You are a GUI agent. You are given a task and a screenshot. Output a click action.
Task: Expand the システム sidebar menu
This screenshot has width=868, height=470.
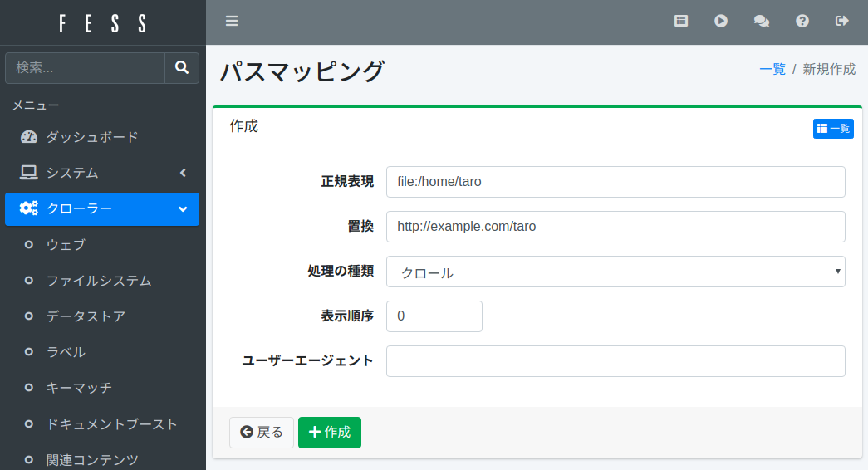tap(102, 173)
